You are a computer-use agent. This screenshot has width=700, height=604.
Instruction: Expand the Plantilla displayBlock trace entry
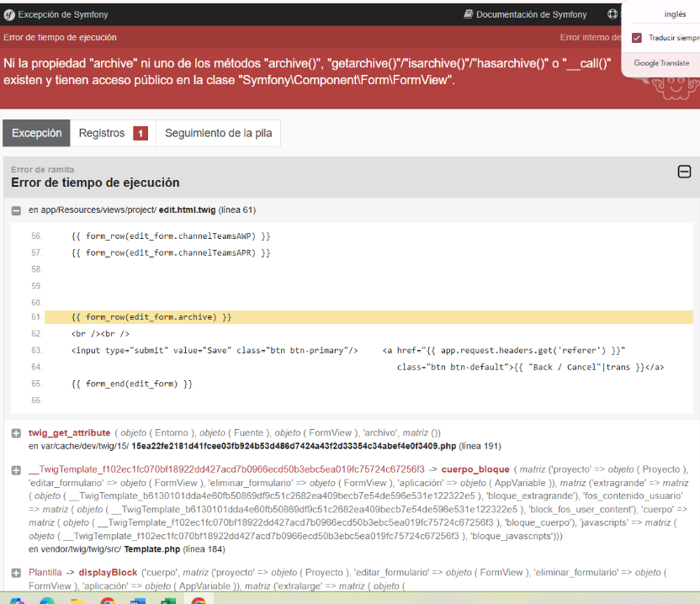point(16,573)
